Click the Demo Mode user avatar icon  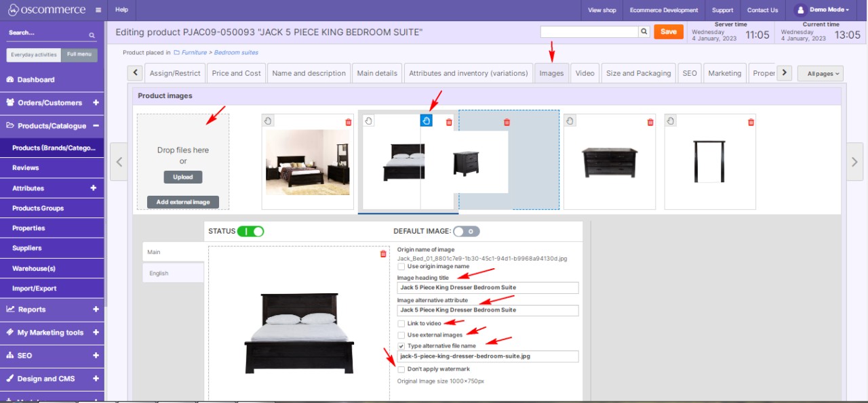[800, 10]
